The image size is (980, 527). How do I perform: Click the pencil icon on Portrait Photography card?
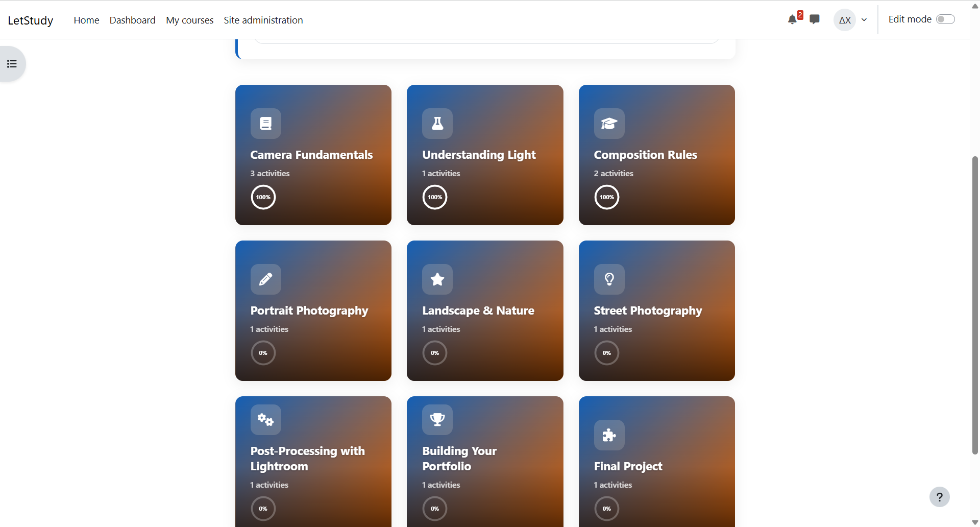(x=265, y=279)
